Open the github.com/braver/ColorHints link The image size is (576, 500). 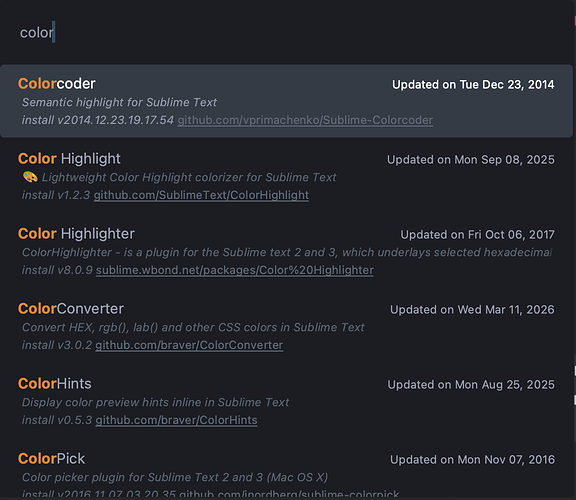(x=176, y=420)
